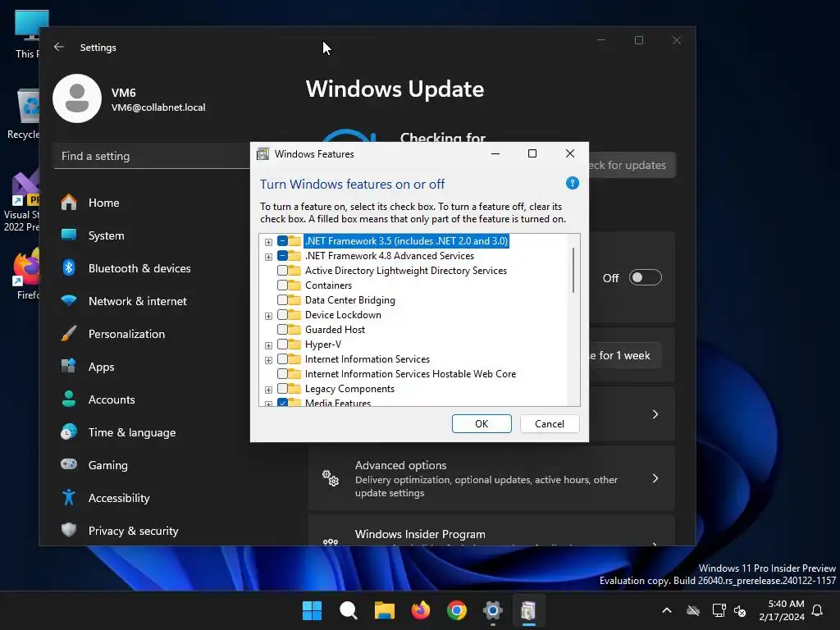
Task: Click the Advanced options gears icon
Action: pyautogui.click(x=331, y=478)
